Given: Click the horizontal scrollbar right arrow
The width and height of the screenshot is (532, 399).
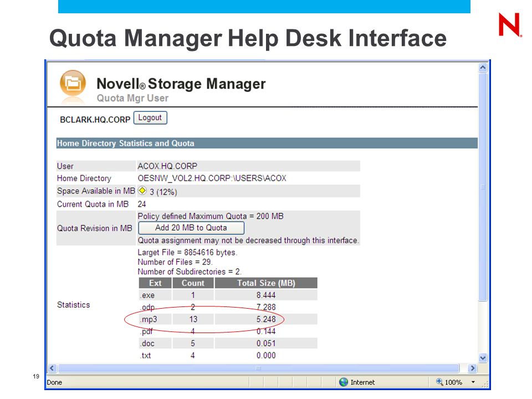Looking at the screenshot, I should coord(472,368).
